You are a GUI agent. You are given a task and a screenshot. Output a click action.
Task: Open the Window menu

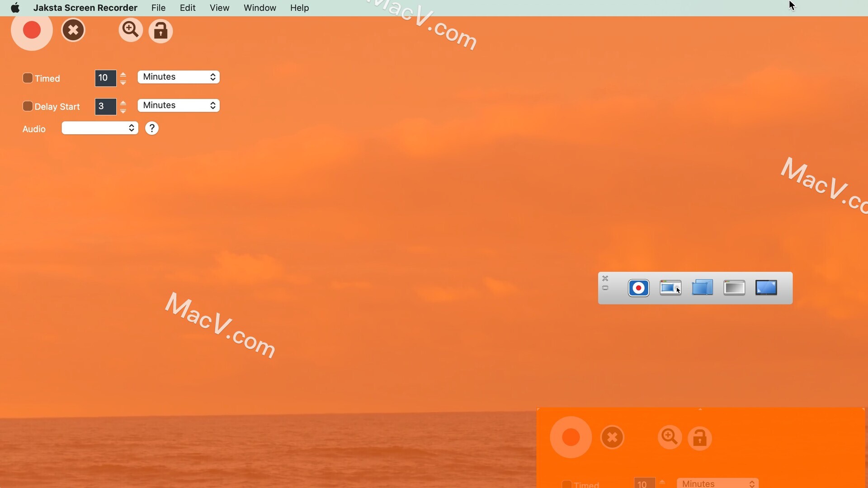tap(260, 8)
